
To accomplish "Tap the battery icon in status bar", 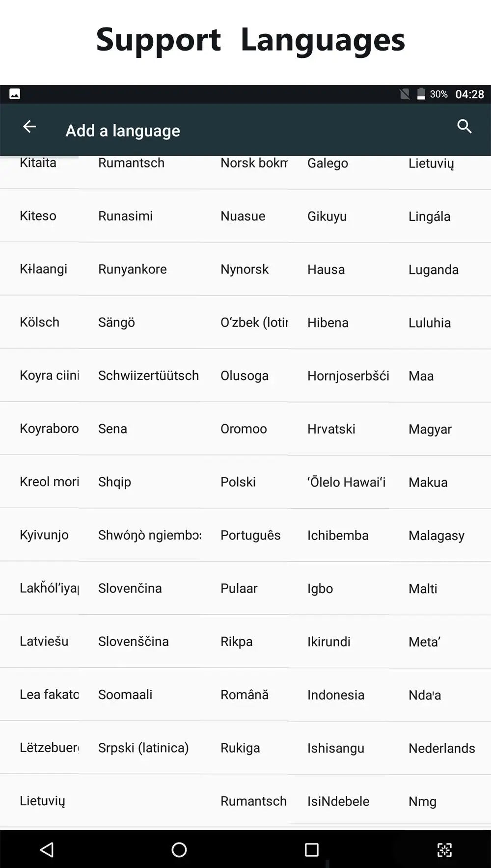I will tap(421, 94).
